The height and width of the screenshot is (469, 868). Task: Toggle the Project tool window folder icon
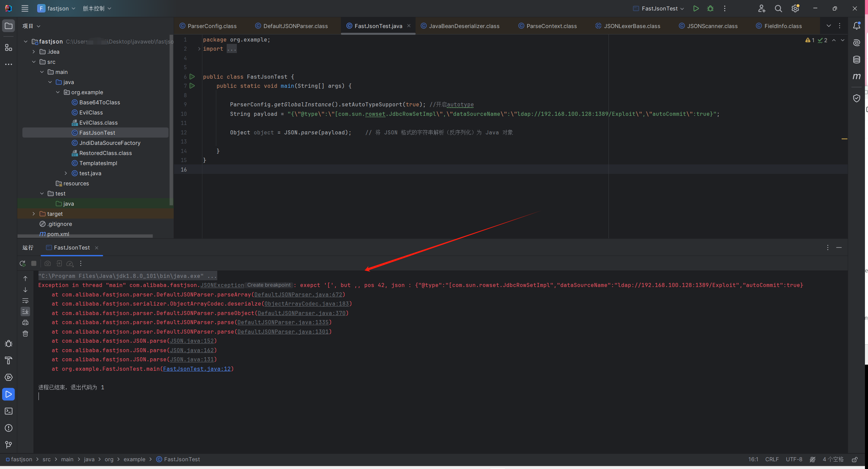pyautogui.click(x=8, y=26)
